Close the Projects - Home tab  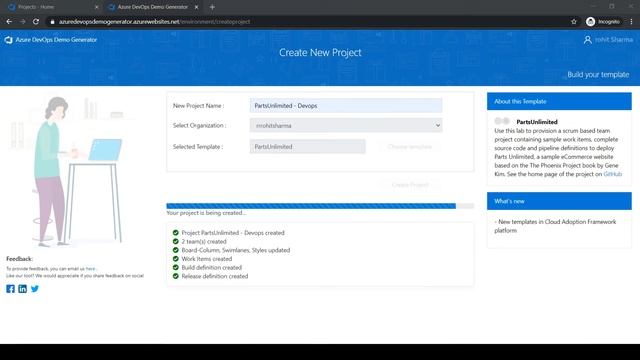point(96,7)
